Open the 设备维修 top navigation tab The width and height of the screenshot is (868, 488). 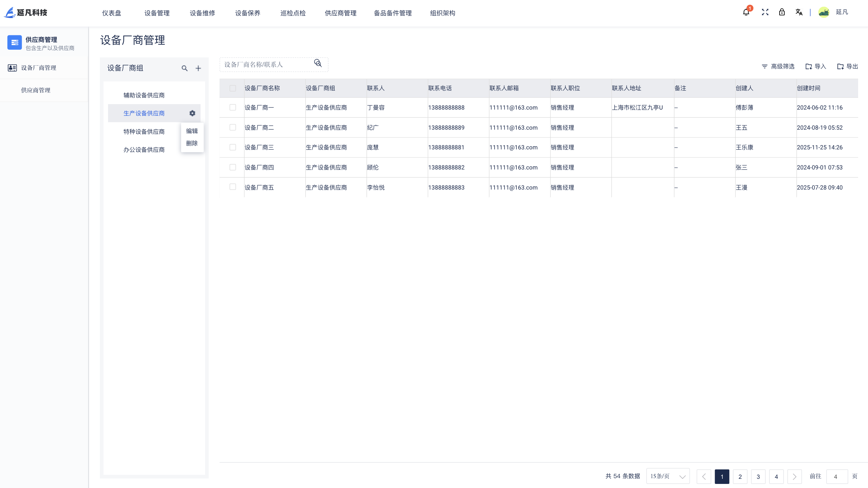[202, 13]
